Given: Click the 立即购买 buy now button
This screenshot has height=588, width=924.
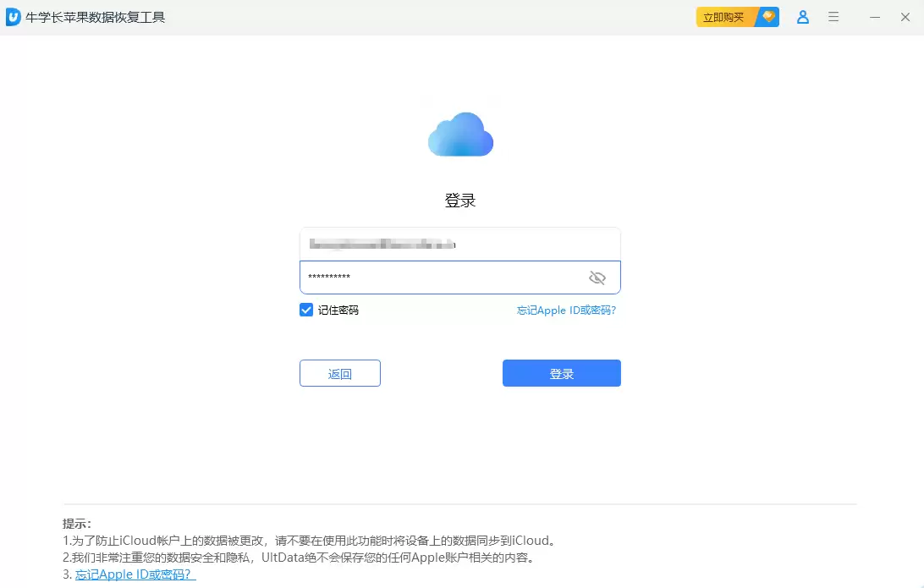Looking at the screenshot, I should [737, 17].
